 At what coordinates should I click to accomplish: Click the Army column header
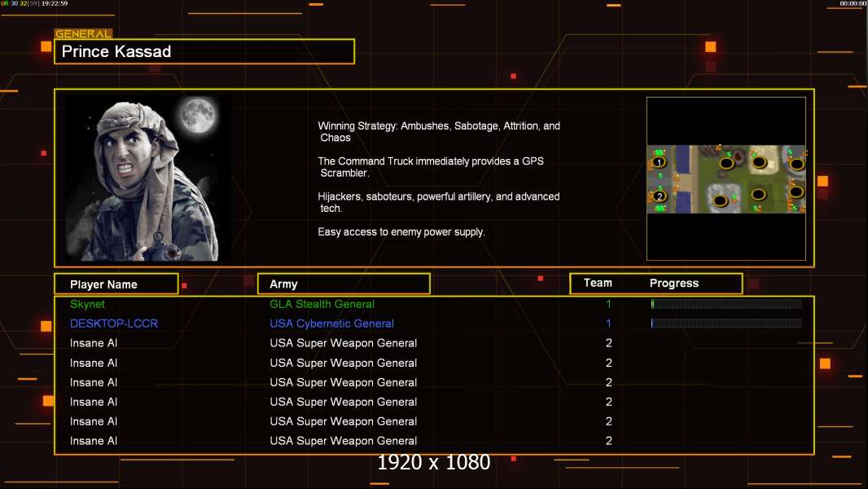(344, 284)
